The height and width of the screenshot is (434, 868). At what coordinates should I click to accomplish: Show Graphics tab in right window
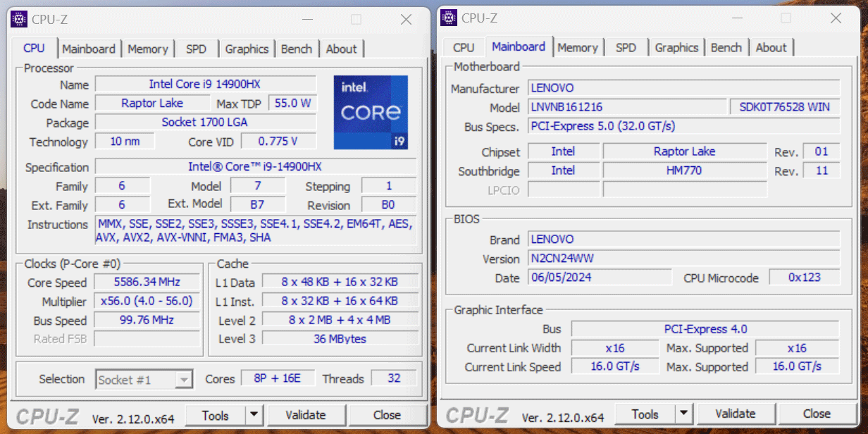click(x=676, y=47)
